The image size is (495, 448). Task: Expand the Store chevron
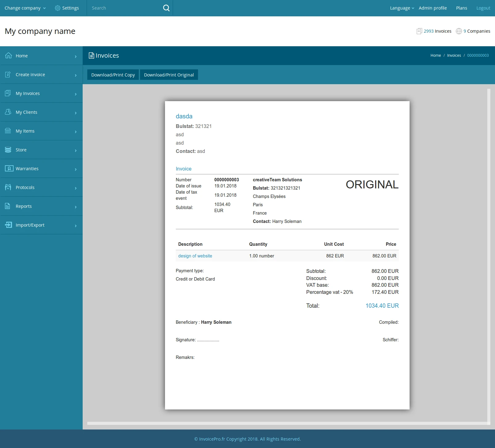(76, 150)
